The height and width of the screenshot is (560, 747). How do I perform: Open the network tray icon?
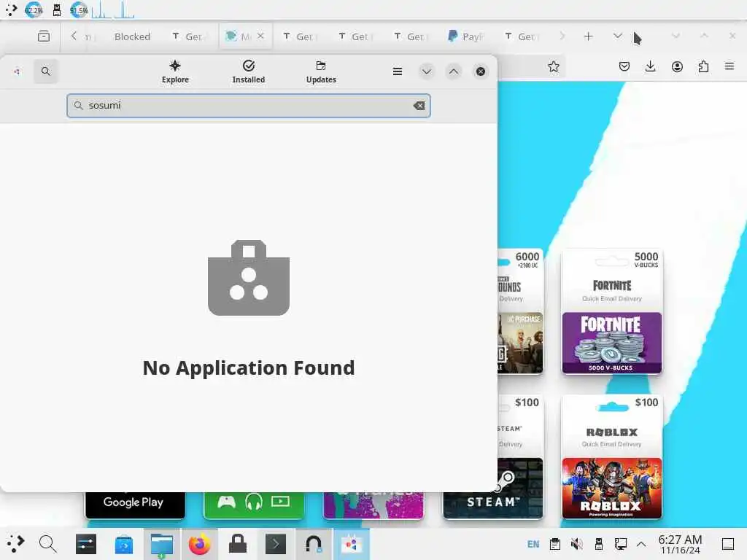[x=620, y=544]
